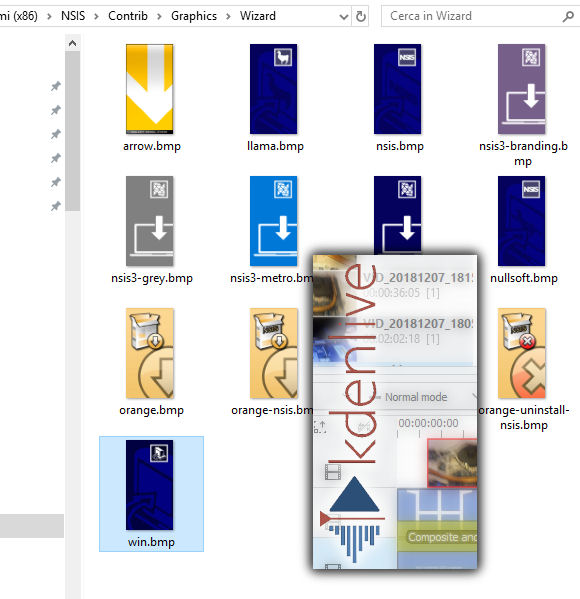The height and width of the screenshot is (599, 580).
Task: Select the nsis3-branding.bmp purple thumbnail
Action: tap(522, 89)
